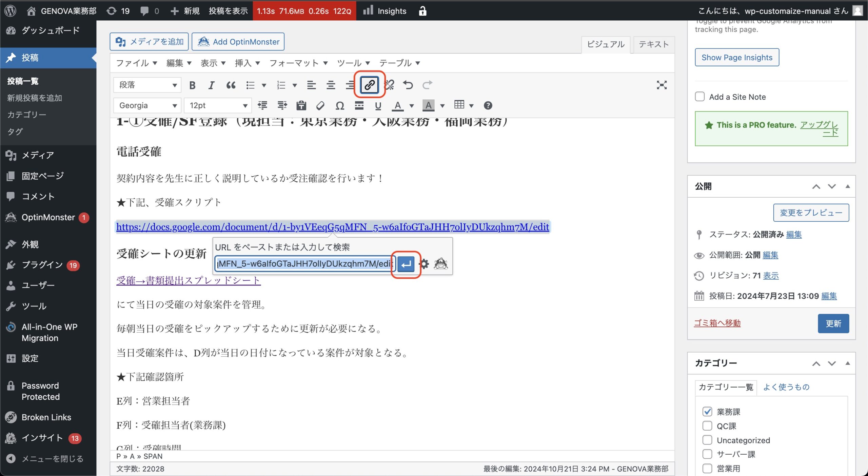Click the insert/edit link toolbar icon
Screen dimensions: 868x476
pyautogui.click(x=369, y=85)
